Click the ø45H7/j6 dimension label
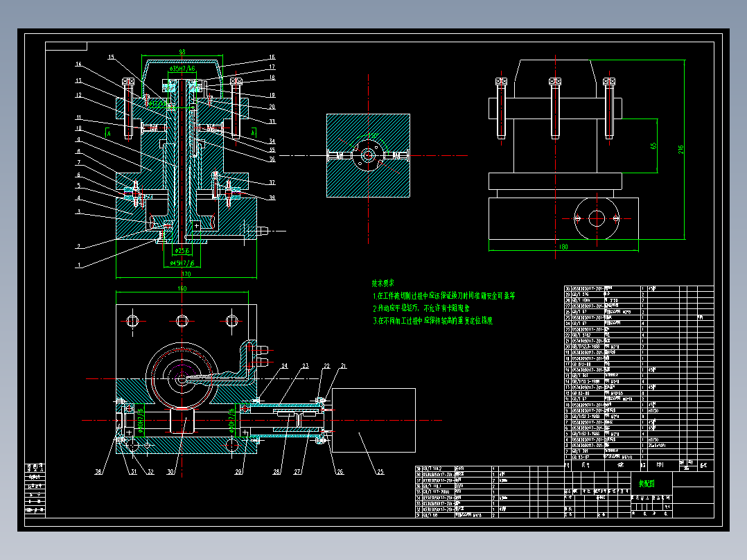This screenshot has height=560, width=747. click(x=182, y=263)
